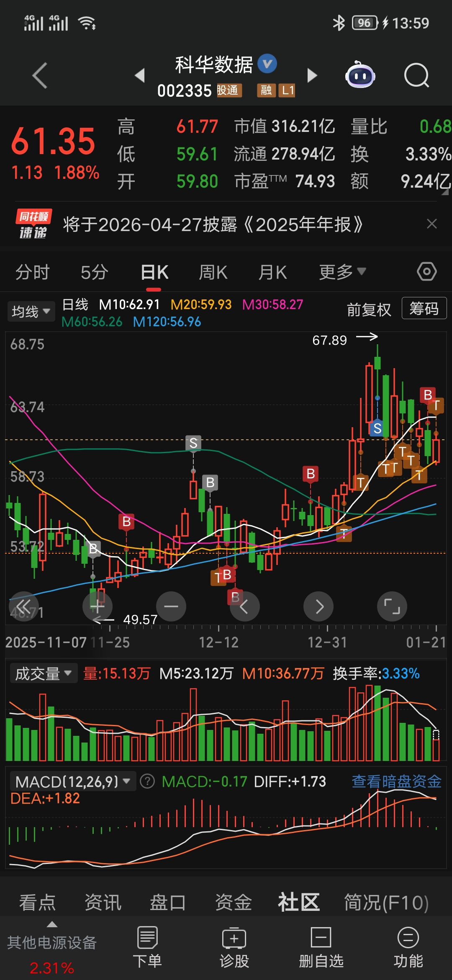Tap 诊股 stock diagnosis icon

234,947
